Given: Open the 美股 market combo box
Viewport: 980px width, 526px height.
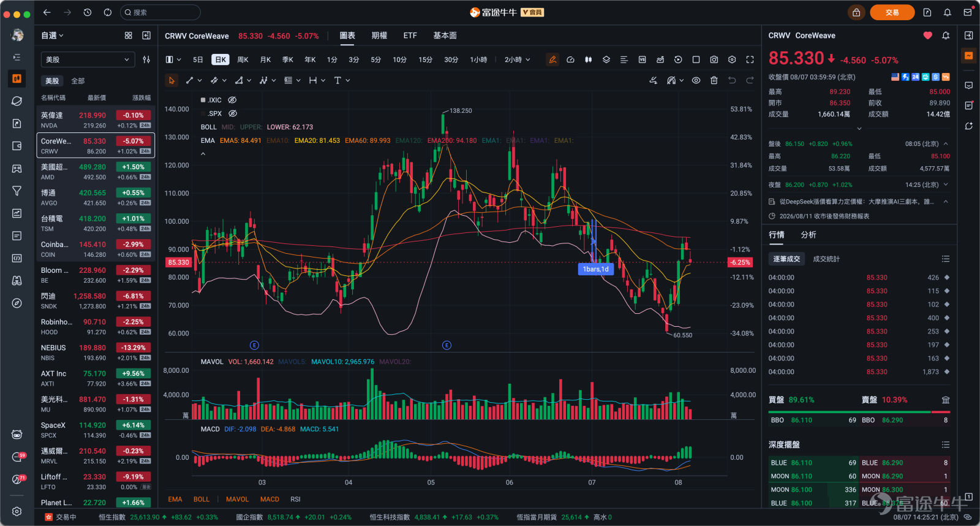Looking at the screenshot, I should 88,59.
